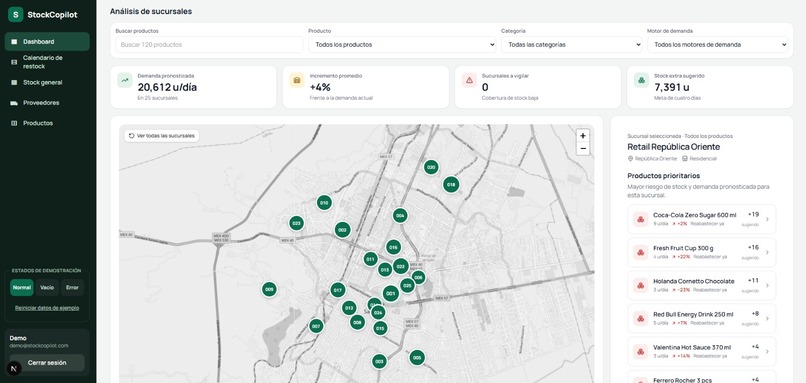Select branch marker 023 on map

[x=296, y=223]
